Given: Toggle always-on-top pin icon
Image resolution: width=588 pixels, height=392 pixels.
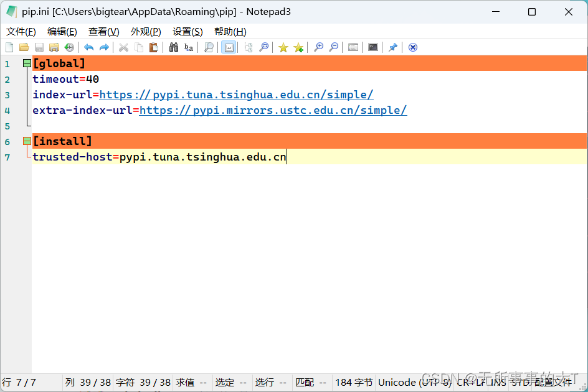Looking at the screenshot, I should 392,47.
